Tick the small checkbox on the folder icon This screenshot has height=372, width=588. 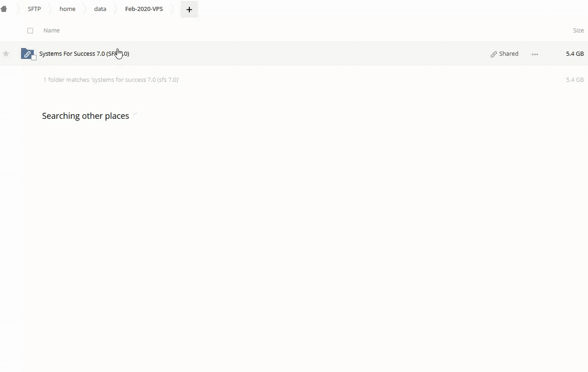(34, 57)
